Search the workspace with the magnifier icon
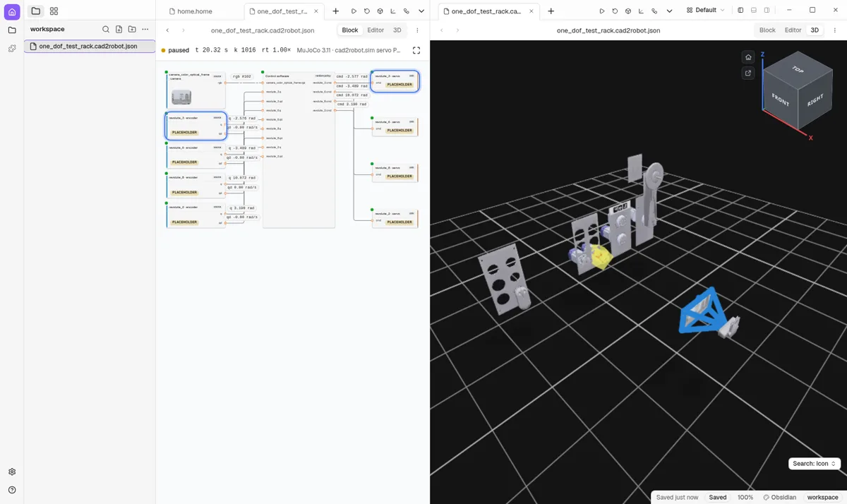This screenshot has height=504, width=847. [x=106, y=29]
